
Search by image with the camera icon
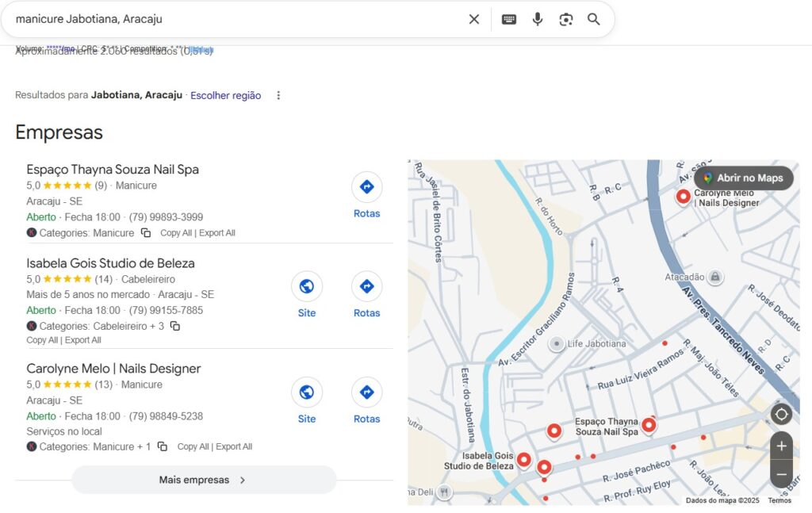click(x=565, y=19)
